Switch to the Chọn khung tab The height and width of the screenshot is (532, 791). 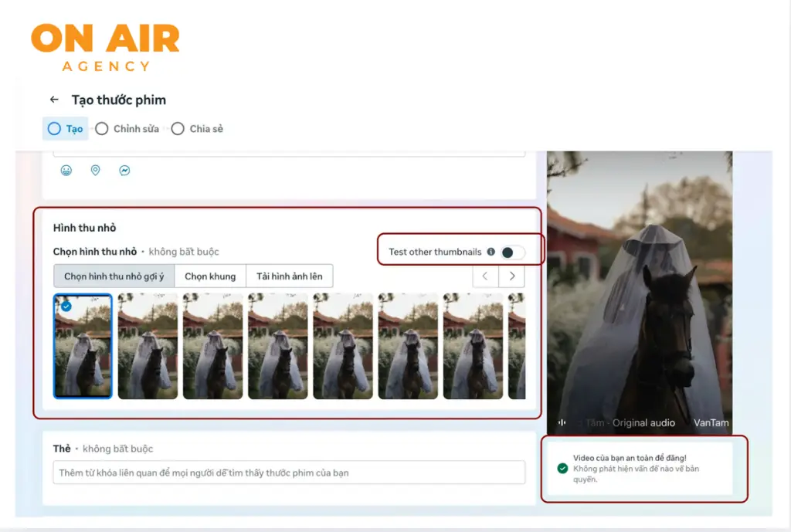click(210, 276)
